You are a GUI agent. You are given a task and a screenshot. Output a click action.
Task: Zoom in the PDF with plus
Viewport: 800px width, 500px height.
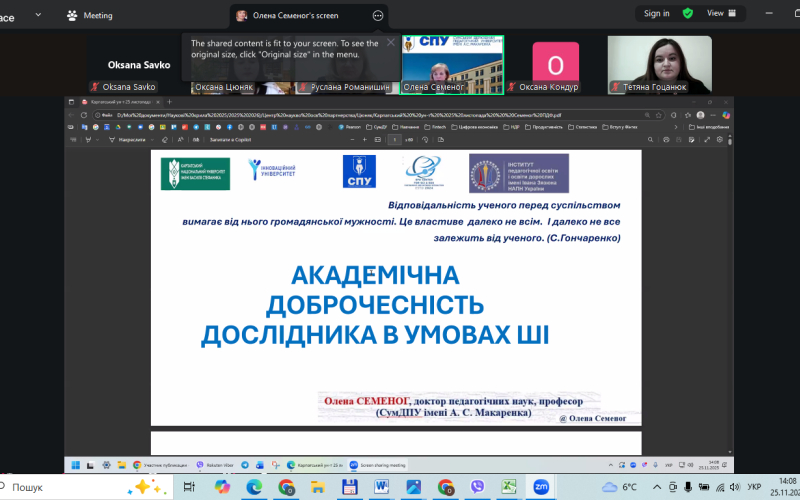365,140
